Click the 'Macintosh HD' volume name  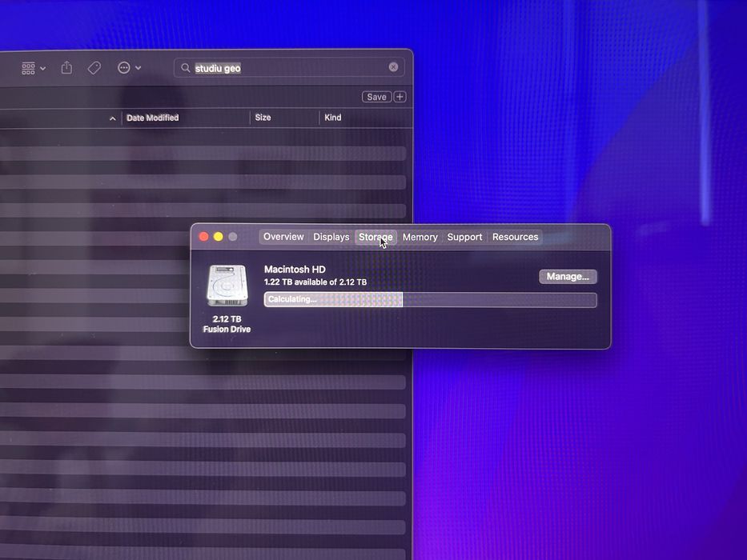(x=295, y=270)
